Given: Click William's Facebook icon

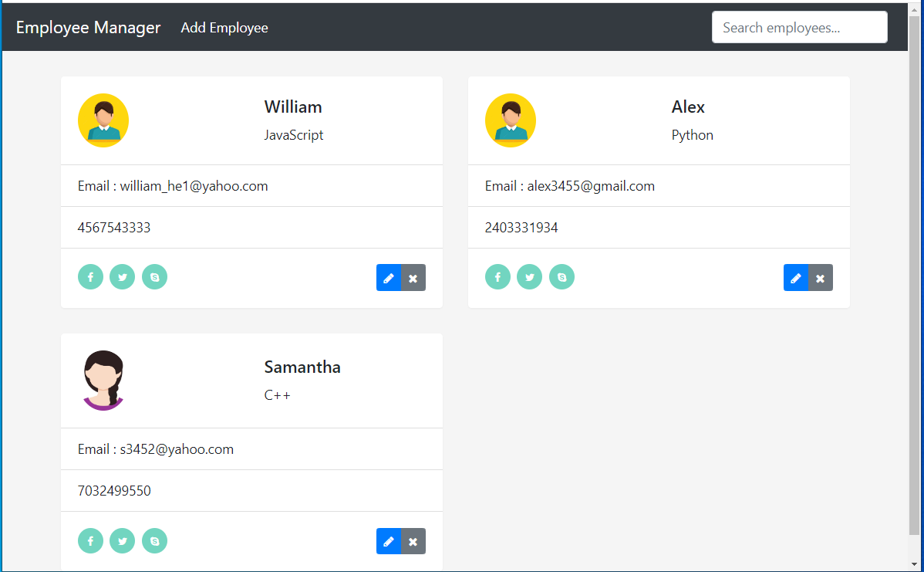Looking at the screenshot, I should 90,276.
